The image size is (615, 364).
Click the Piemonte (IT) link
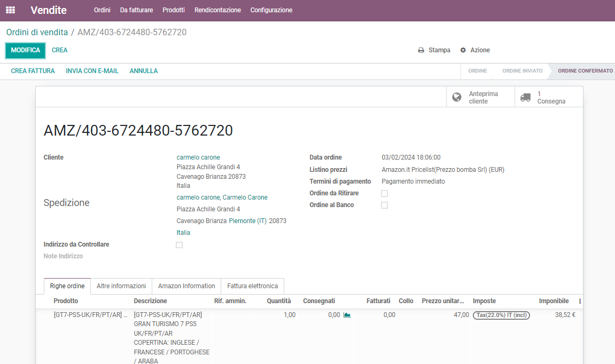[248, 221]
